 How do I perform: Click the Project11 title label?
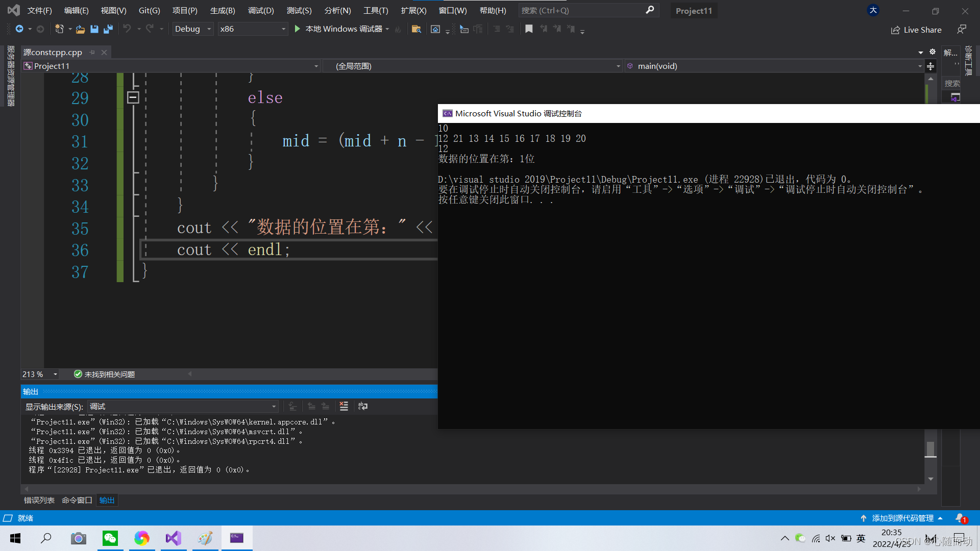pyautogui.click(x=694, y=11)
